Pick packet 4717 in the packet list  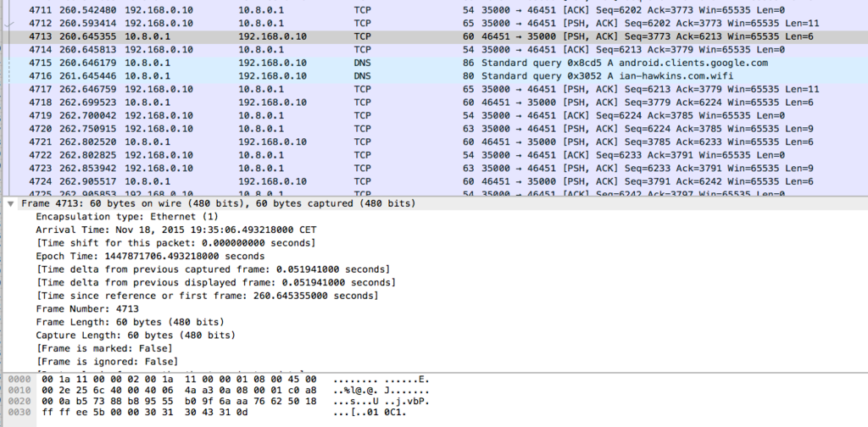tap(339, 89)
